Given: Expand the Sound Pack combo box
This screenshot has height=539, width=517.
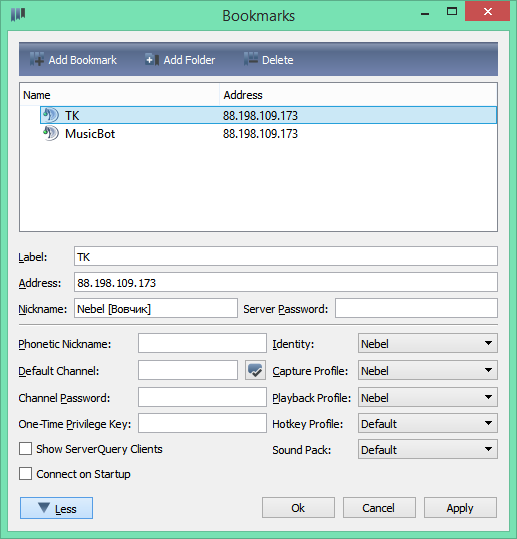Looking at the screenshot, I should pyautogui.click(x=428, y=449).
